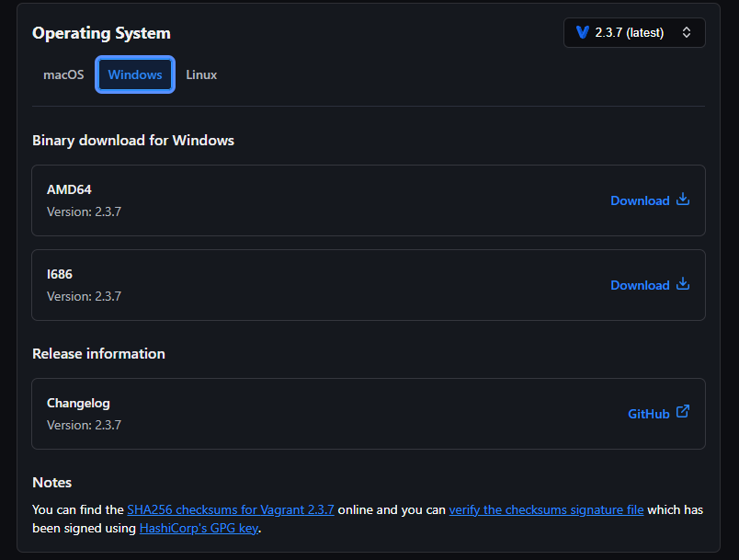
Task: Switch to the Linux tab
Action: click(x=201, y=75)
